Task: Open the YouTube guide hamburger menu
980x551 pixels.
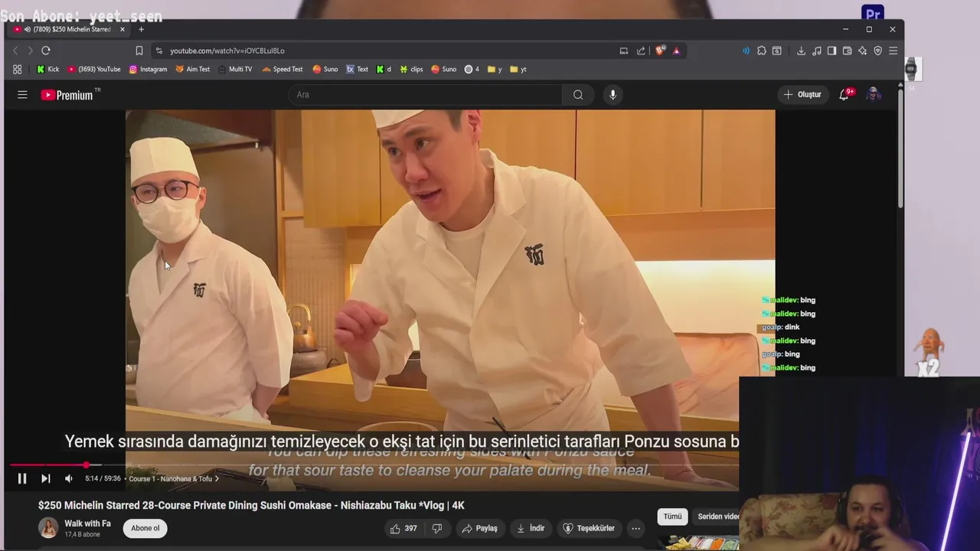Action: [22, 95]
